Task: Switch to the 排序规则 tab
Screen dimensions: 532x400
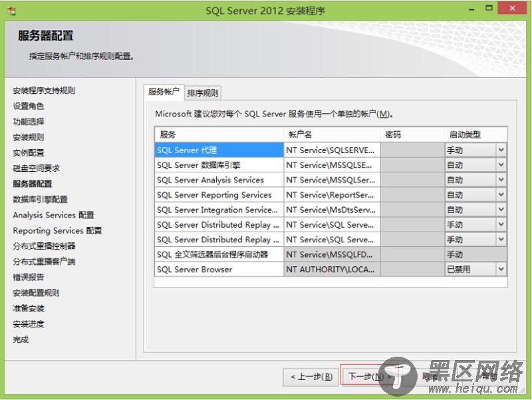Action: [203, 93]
